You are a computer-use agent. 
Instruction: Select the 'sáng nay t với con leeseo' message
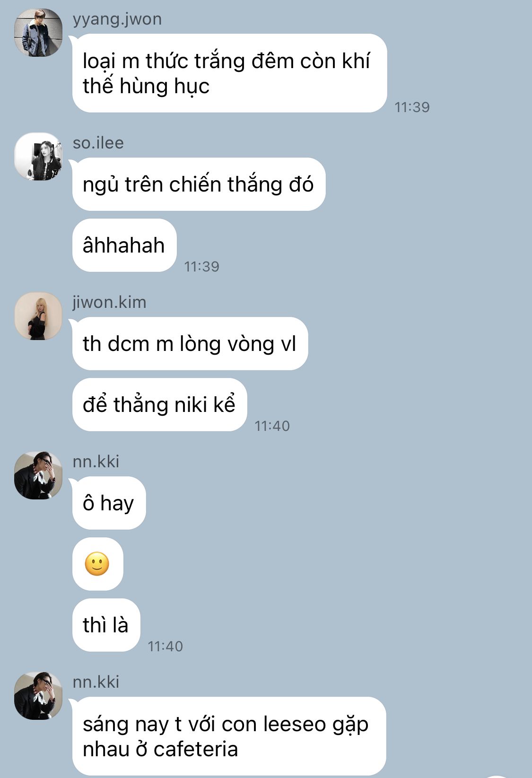coord(229,736)
